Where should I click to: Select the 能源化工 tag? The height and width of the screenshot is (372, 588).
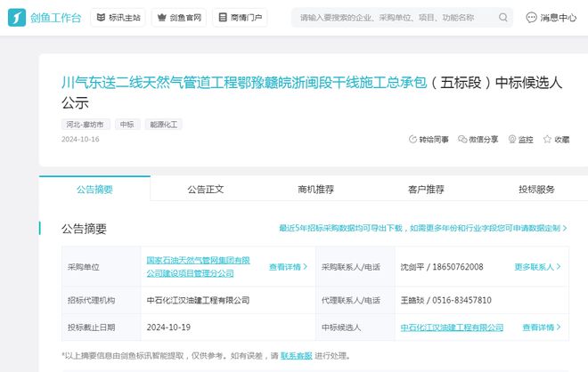click(x=164, y=125)
